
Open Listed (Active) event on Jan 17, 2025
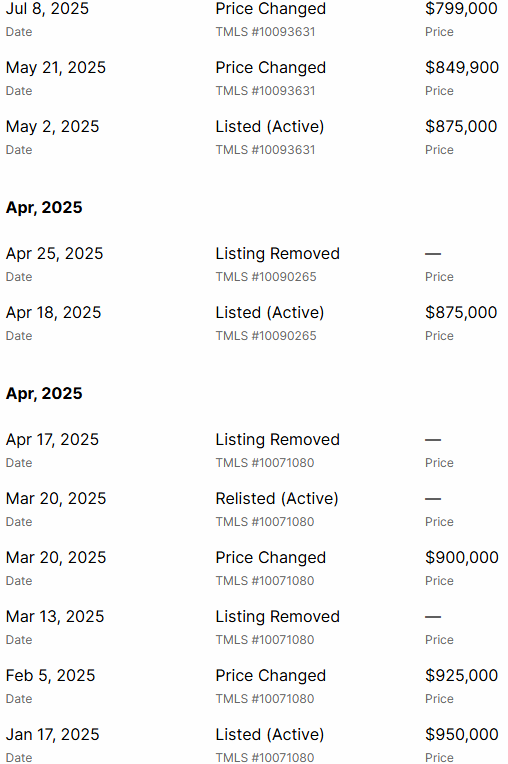(270, 735)
